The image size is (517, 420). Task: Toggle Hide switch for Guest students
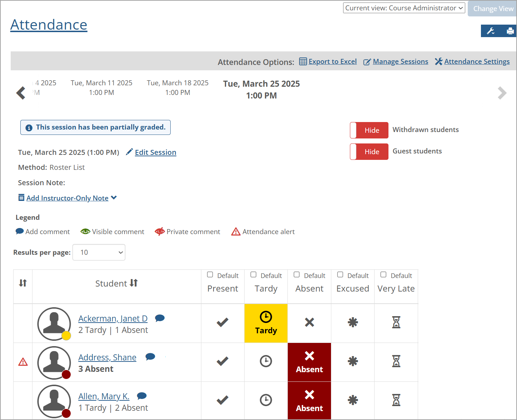click(x=369, y=152)
